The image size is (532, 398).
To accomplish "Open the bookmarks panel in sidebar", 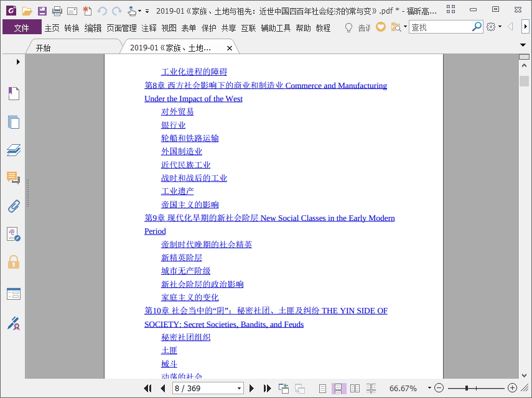I will click(14, 93).
